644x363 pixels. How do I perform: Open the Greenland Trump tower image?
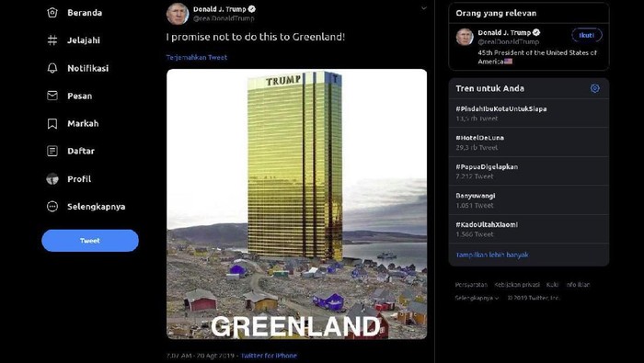296,204
